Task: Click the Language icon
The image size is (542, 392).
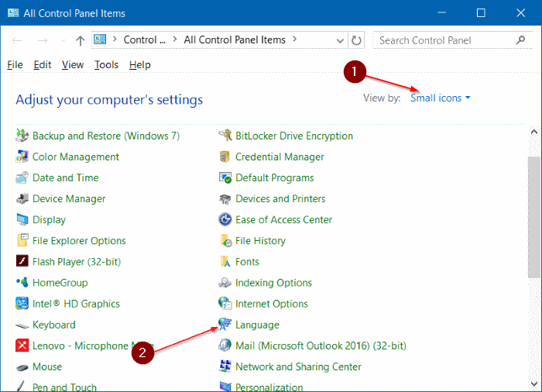Action: [225, 325]
